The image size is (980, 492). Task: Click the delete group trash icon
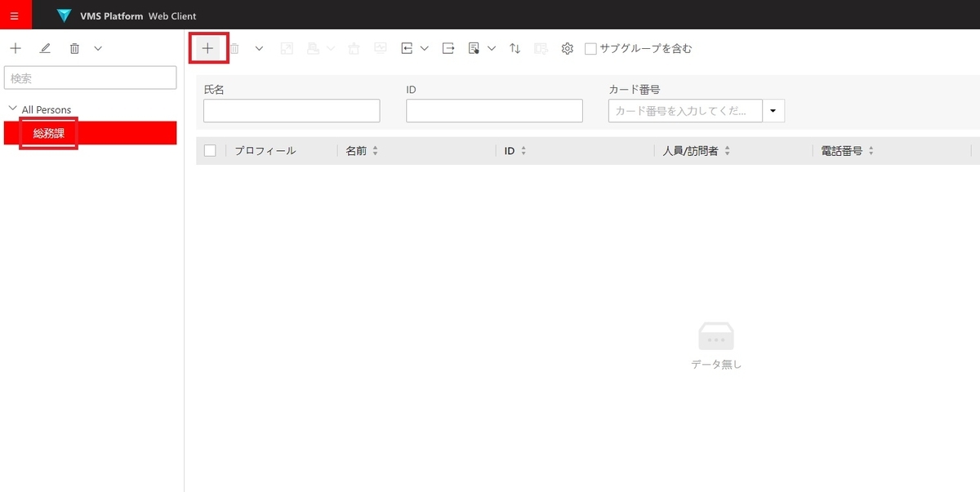point(73,48)
